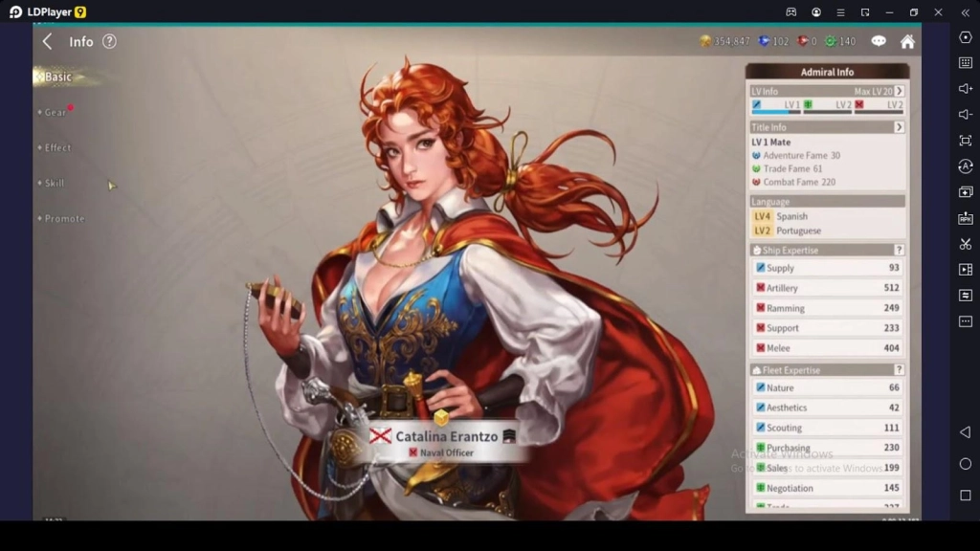
Task: Go back using the arrow beside Info
Action: (x=47, y=41)
